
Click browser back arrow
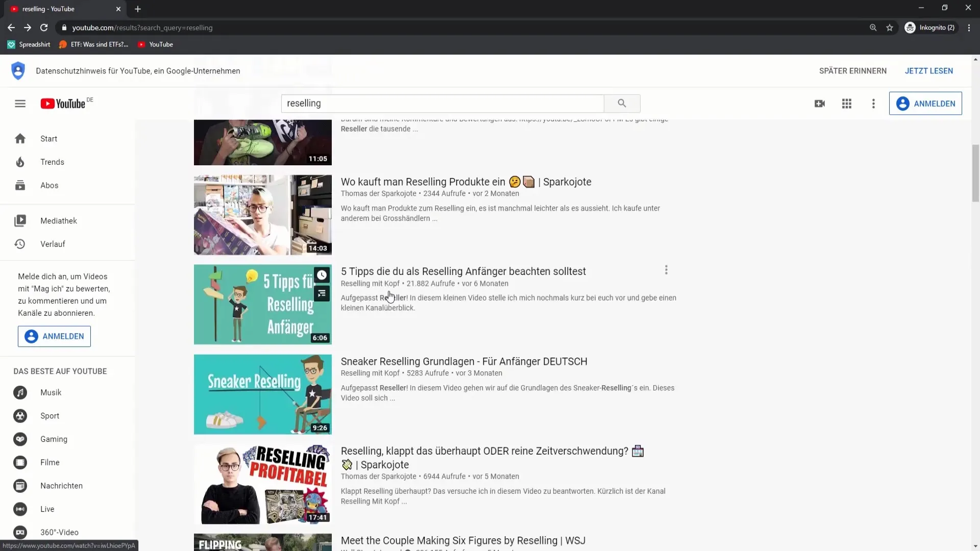(x=11, y=28)
